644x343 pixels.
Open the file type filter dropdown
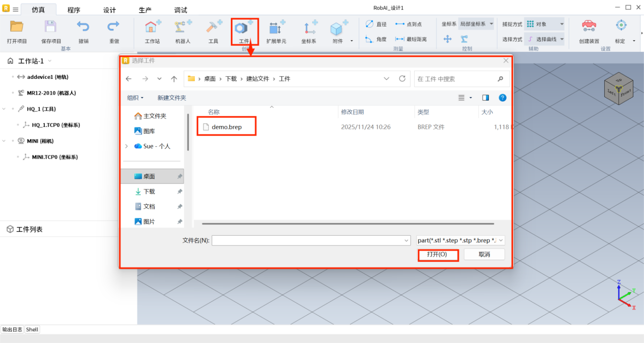coord(460,240)
